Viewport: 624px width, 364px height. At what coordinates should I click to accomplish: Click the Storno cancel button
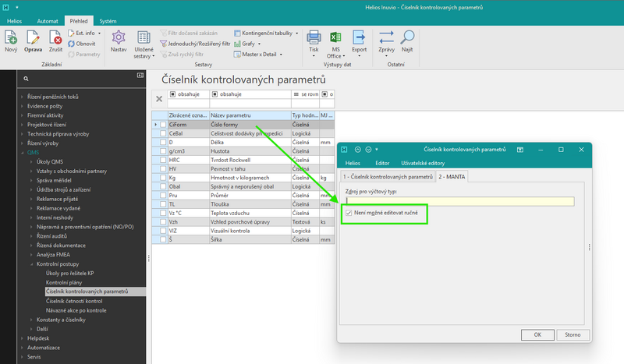(573, 335)
